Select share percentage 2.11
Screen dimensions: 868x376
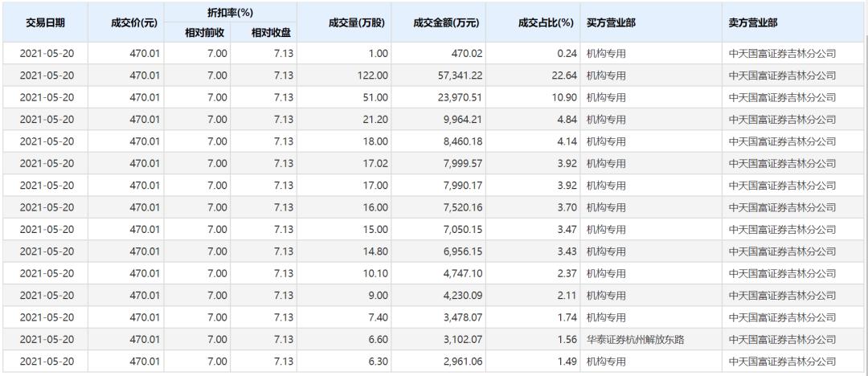pos(567,295)
